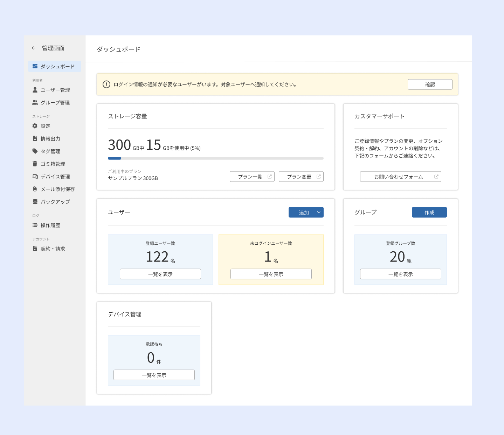Click the 情報出力 file download icon
Image resolution: width=504 pixels, height=435 pixels.
tap(35, 138)
